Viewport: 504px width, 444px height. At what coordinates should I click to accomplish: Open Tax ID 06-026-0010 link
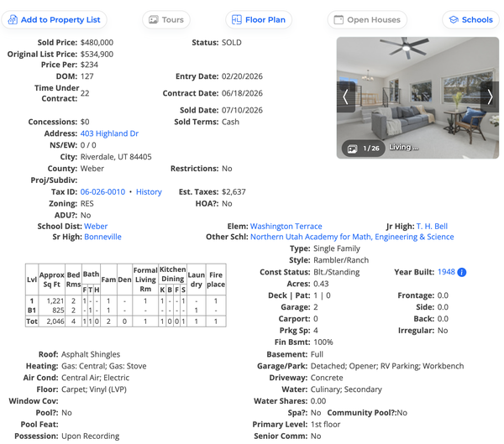102,192
